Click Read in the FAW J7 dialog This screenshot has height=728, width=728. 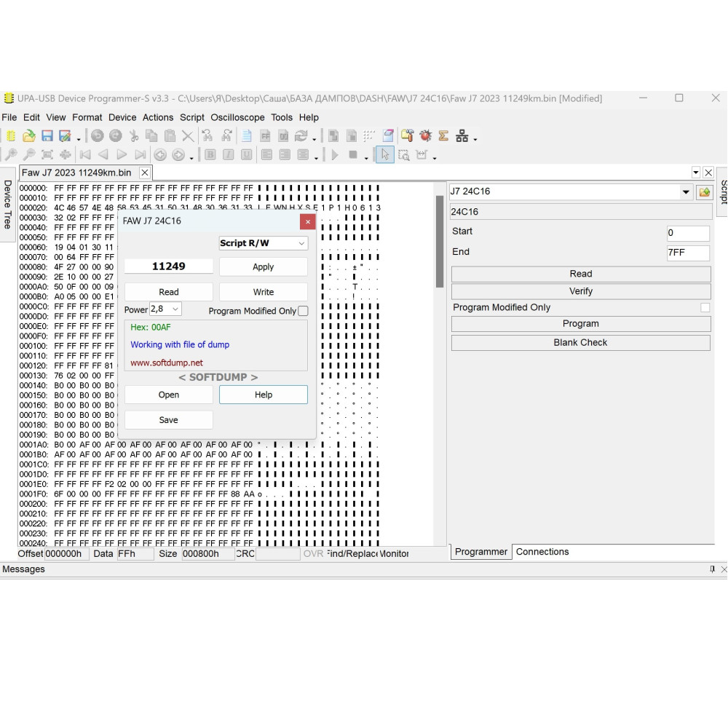click(x=169, y=292)
